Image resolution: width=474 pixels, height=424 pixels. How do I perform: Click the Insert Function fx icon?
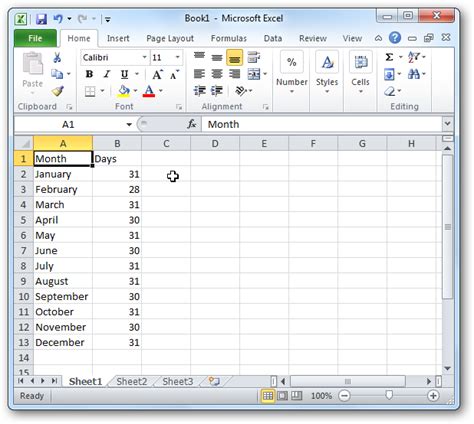tap(192, 124)
